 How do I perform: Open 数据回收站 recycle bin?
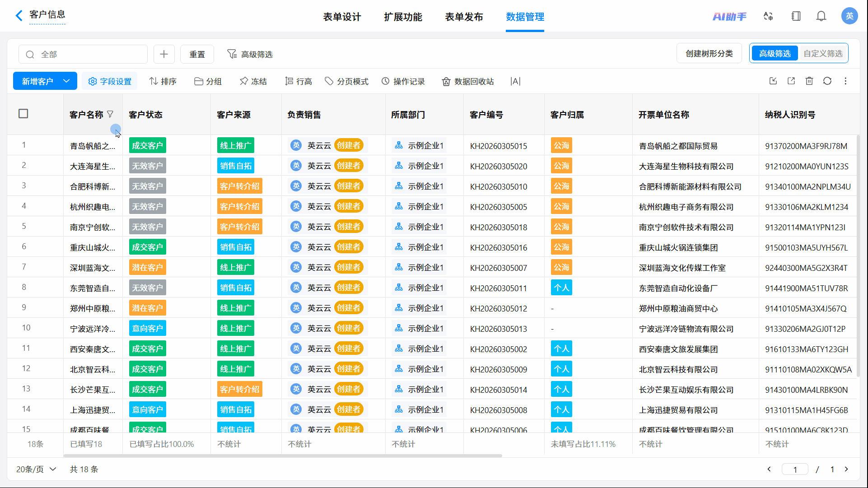[468, 81]
